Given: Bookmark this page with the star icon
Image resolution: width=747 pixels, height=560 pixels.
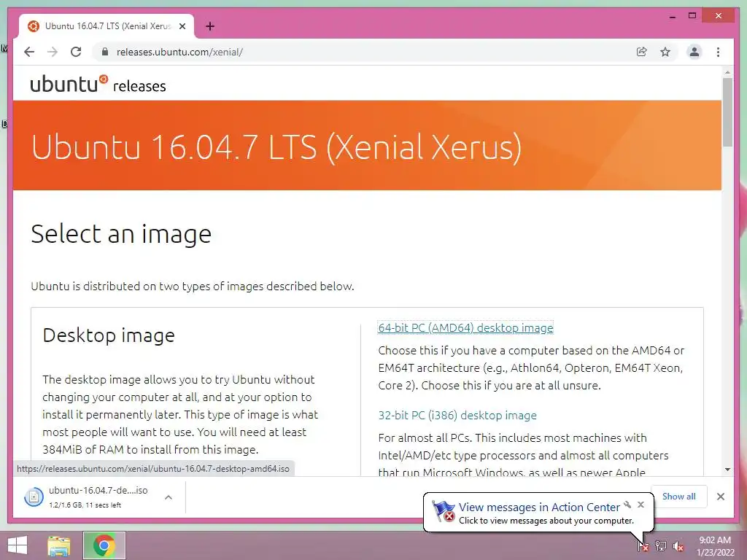Looking at the screenshot, I should 665,52.
